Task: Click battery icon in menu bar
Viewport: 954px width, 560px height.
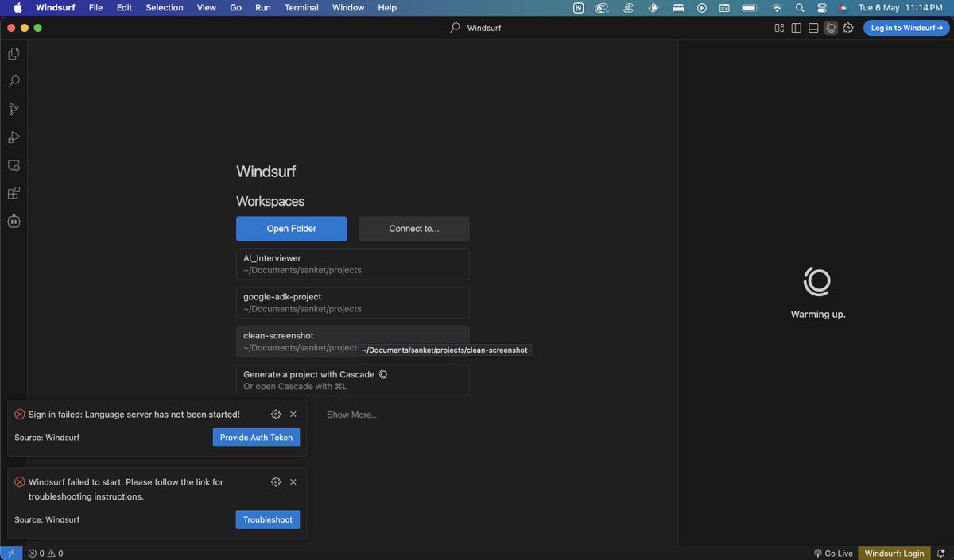Action: tap(749, 8)
